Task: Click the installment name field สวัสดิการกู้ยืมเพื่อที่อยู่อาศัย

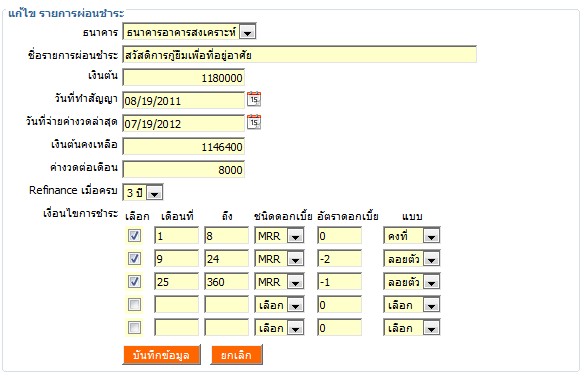Action: [299, 55]
